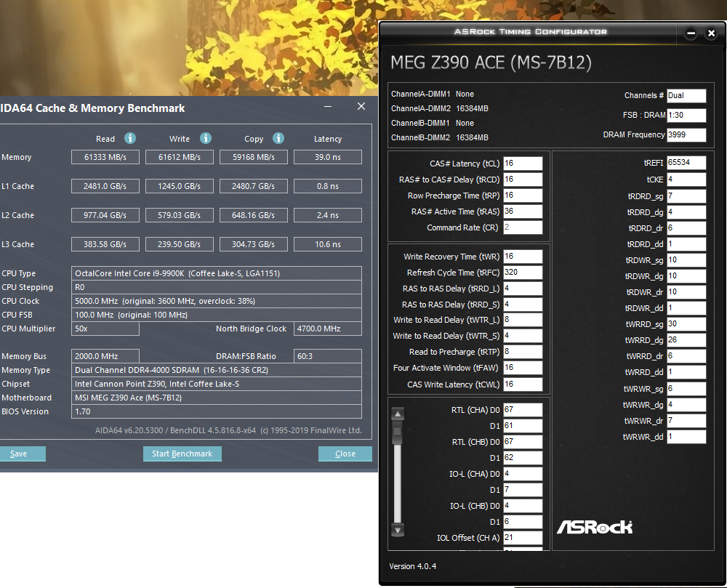Image resolution: width=727 pixels, height=588 pixels.
Task: Click the L1 Cache Read value 2481.0 GB/s
Action: point(105,186)
